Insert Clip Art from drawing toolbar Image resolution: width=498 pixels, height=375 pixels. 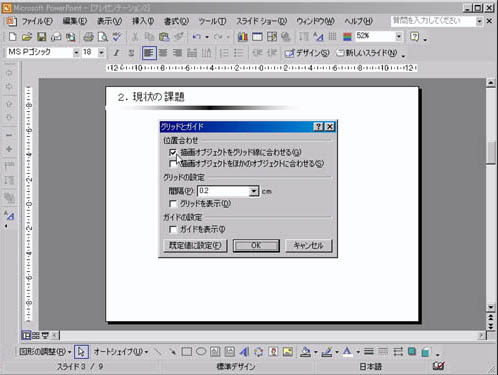pyautogui.click(x=273, y=351)
